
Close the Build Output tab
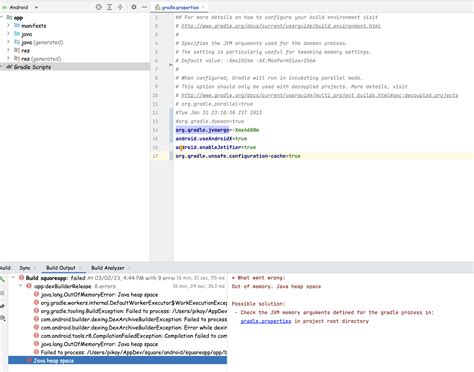coord(80,268)
